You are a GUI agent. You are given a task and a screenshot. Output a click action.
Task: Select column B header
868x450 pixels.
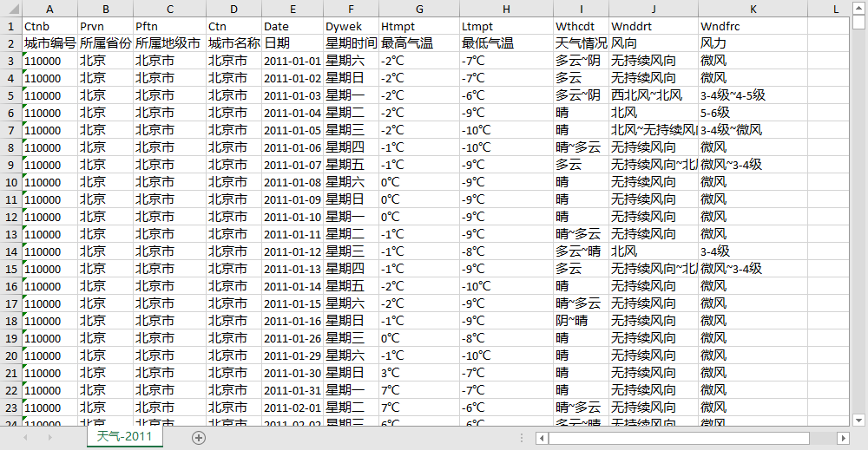tap(106, 10)
